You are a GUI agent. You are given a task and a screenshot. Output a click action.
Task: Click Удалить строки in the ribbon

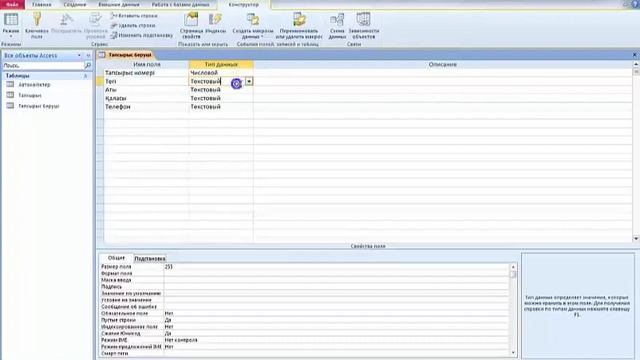133,25
